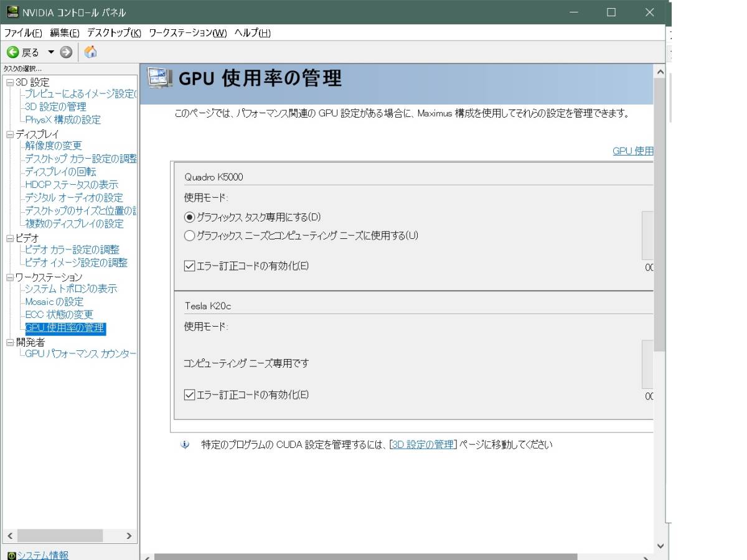
Task: Open HDCP ステータスの表示 tree item
Action: [72, 185]
